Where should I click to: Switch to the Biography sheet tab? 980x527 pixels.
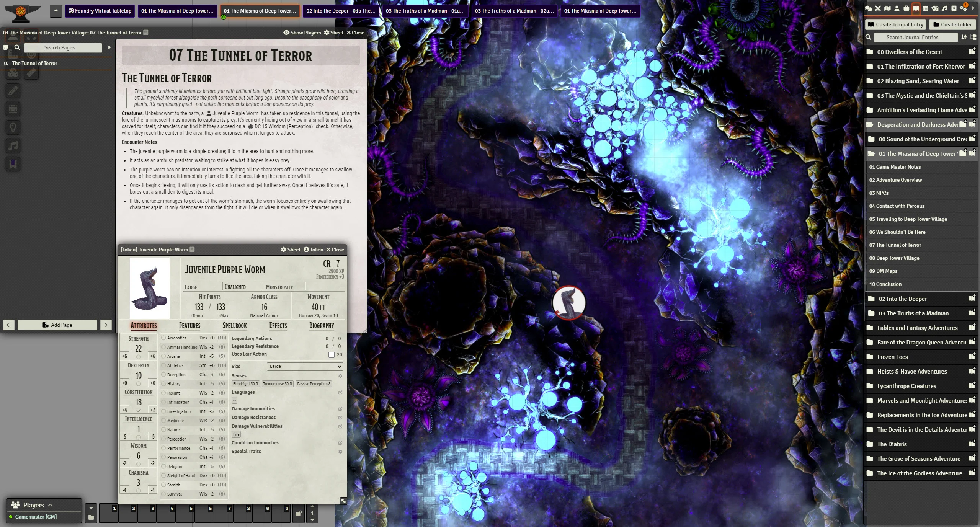(x=321, y=326)
